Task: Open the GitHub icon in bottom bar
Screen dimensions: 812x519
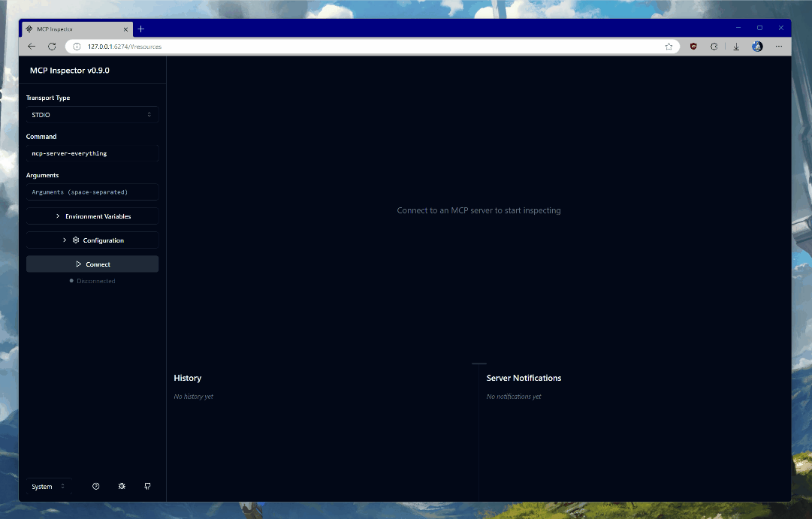Action: point(147,486)
